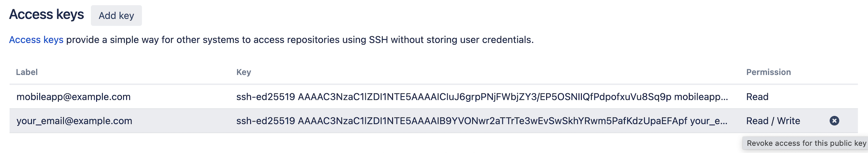Click the ssh-ed25519 prefix in second row

tap(266, 121)
